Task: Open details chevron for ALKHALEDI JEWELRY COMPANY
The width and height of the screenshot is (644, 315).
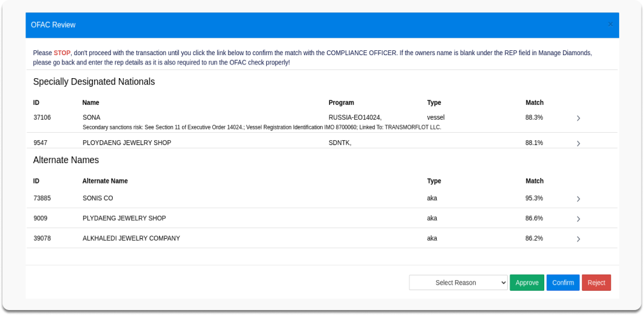Action: 578,239
